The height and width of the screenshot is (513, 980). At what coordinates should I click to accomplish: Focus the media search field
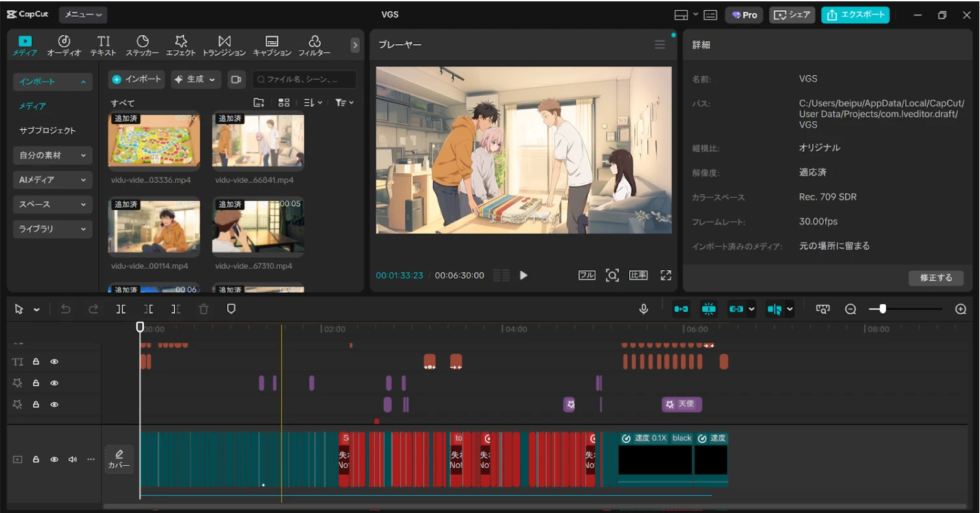[305, 79]
